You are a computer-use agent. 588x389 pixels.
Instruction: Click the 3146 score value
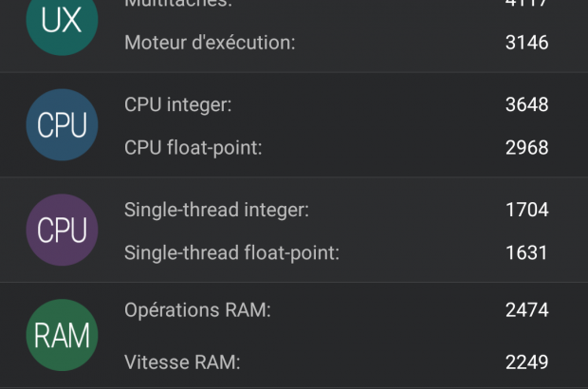pos(526,43)
